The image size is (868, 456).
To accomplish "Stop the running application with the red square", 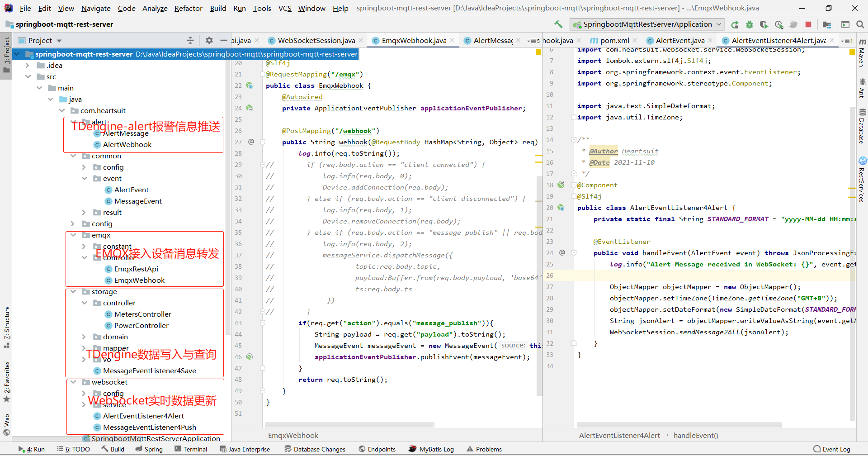I will coord(808,24).
